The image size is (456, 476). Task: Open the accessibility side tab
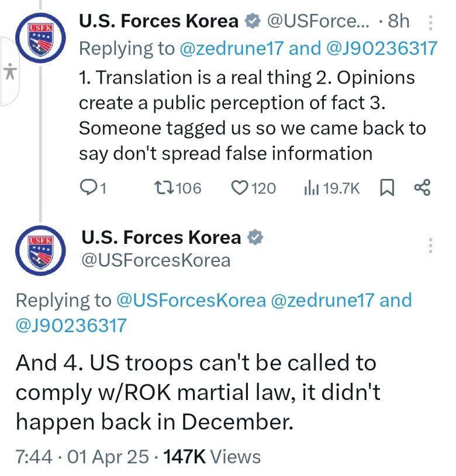click(x=10, y=71)
